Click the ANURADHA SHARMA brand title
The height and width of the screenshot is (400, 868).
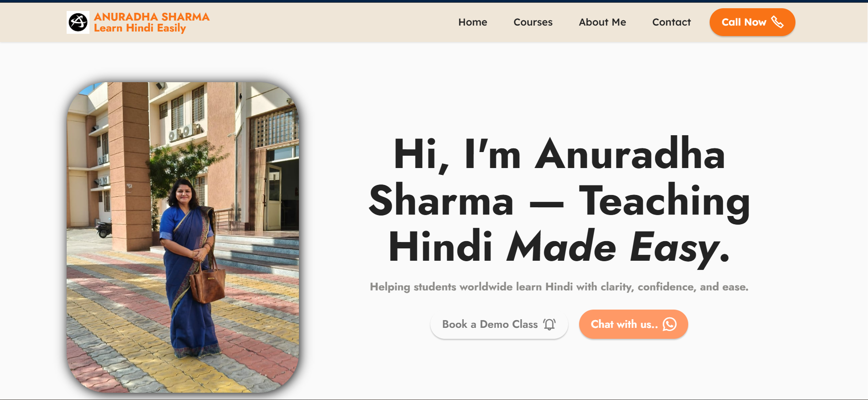tap(152, 17)
